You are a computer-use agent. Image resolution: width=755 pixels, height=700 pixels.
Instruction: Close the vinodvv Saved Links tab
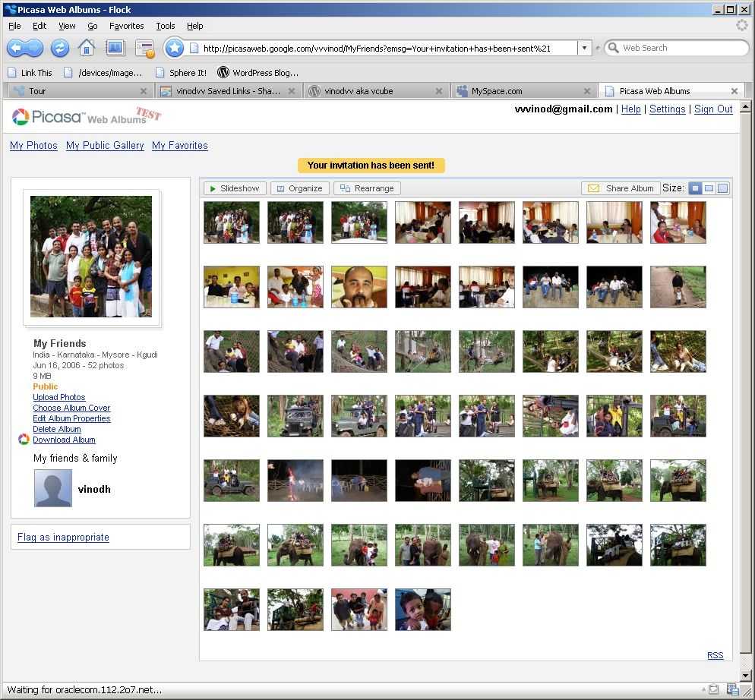pyautogui.click(x=292, y=91)
